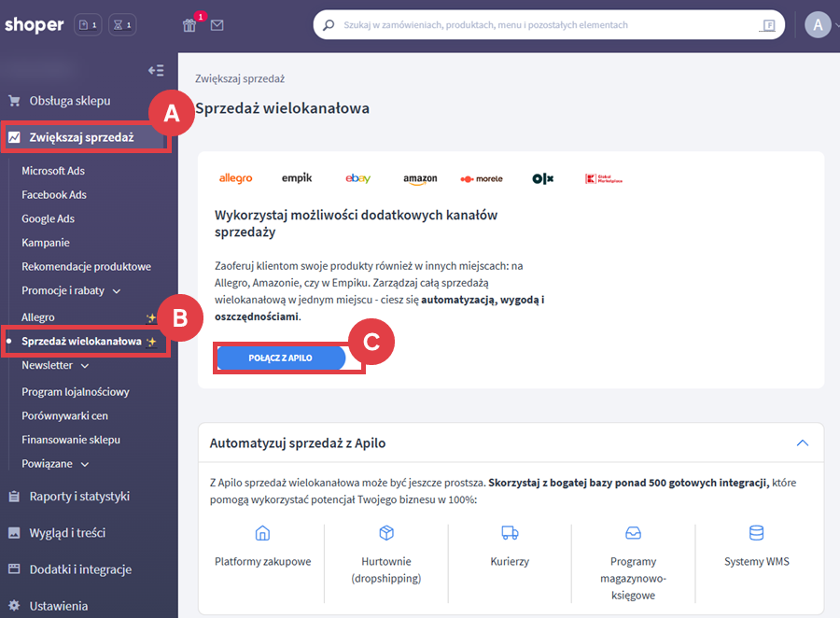Screen dimensions: 840x618
Task: Open Raporty i statystyki menu
Action: tap(78, 497)
